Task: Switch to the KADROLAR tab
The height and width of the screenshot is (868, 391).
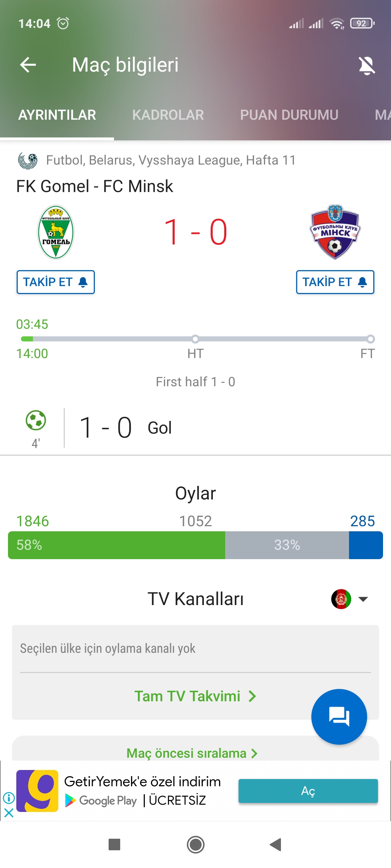Action: [x=168, y=115]
